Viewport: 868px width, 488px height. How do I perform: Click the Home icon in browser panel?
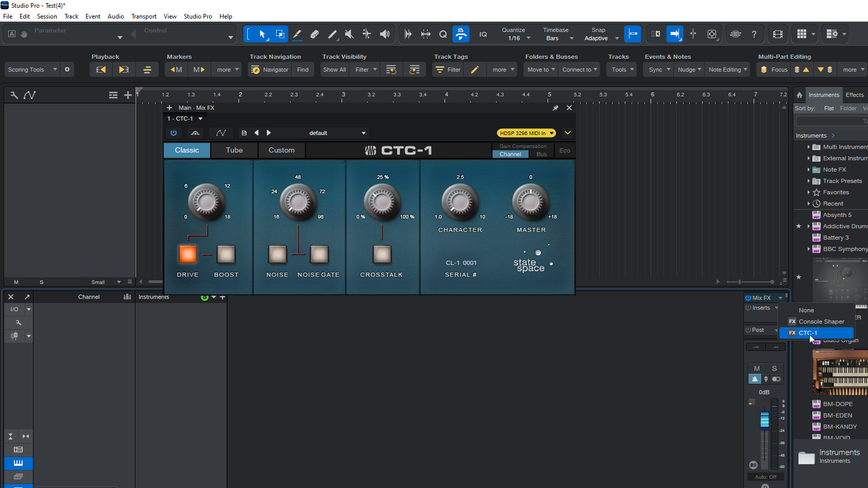(x=799, y=95)
